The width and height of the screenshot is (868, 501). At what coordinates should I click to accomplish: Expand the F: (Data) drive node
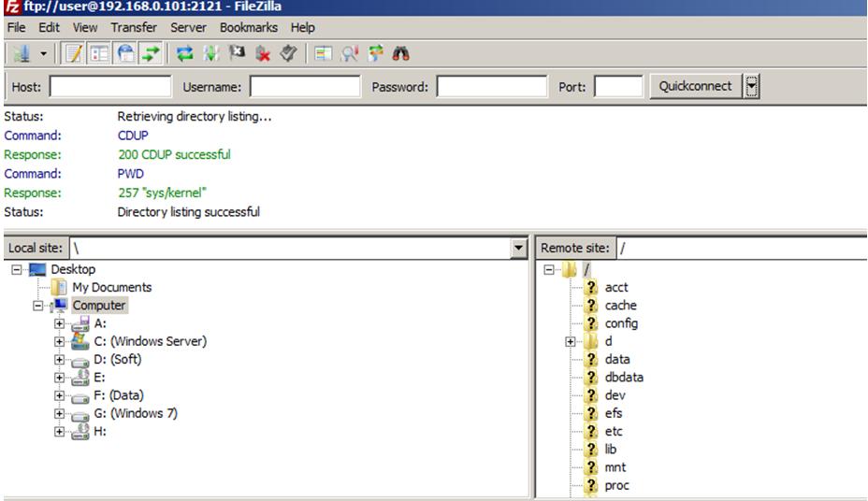[59, 395]
